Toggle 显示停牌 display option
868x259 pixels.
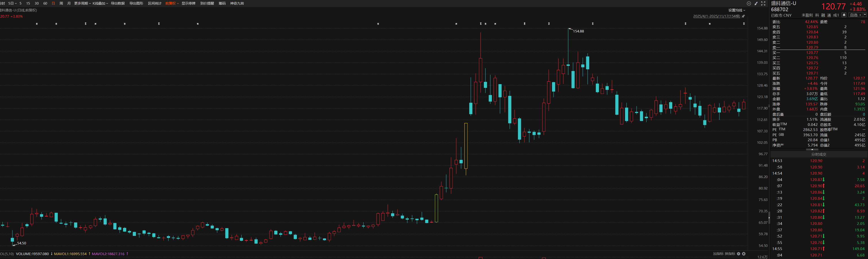click(x=188, y=3)
